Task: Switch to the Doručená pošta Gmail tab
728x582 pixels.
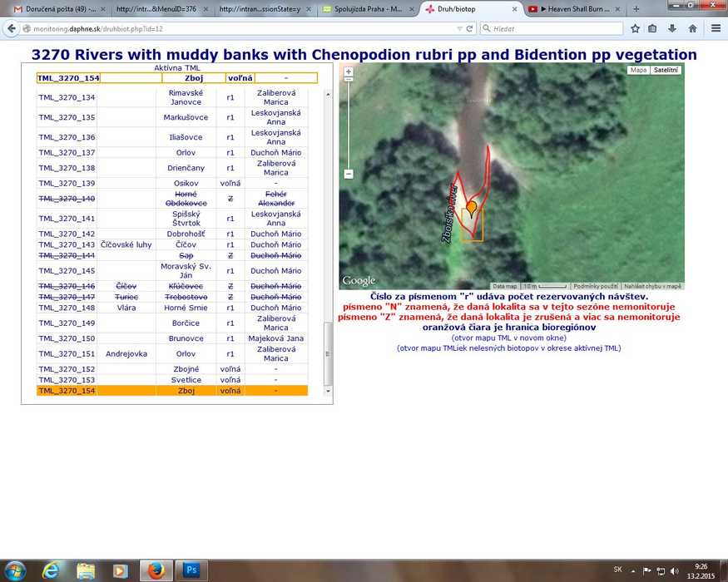Action: [x=60, y=9]
